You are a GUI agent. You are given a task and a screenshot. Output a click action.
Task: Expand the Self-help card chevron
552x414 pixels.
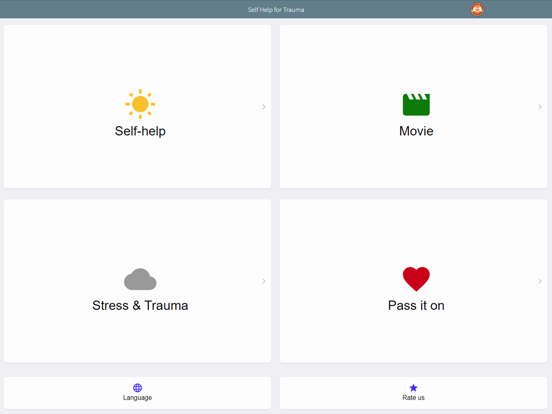pos(264,107)
